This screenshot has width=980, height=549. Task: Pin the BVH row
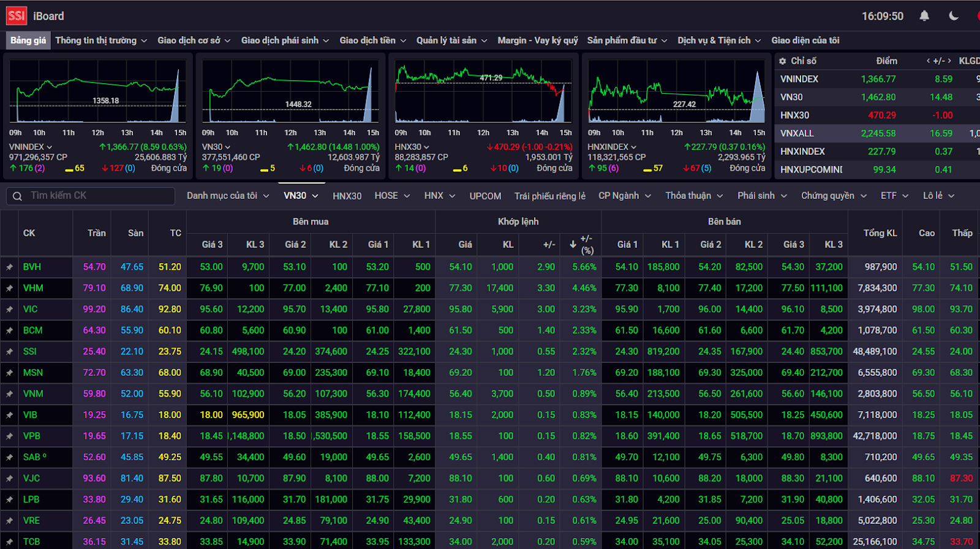tap(9, 267)
